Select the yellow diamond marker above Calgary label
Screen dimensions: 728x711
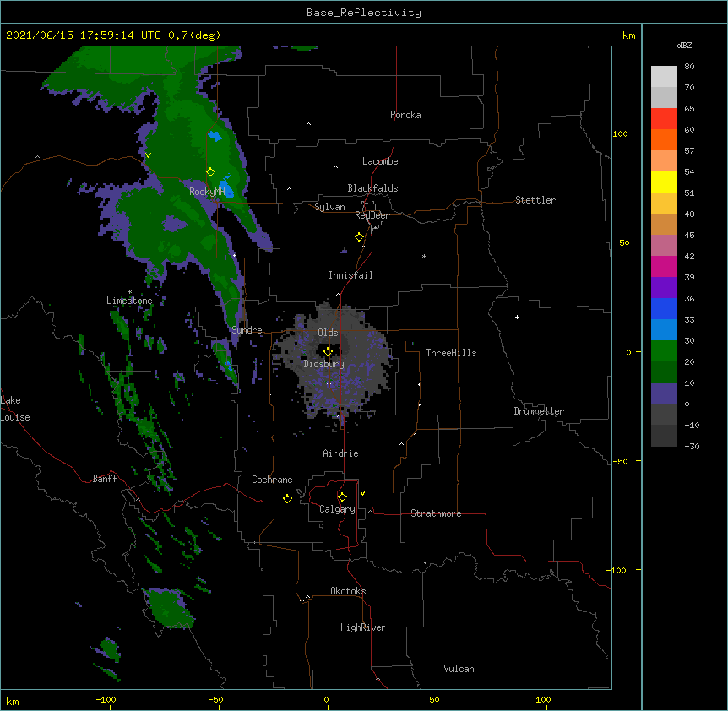coord(342,497)
